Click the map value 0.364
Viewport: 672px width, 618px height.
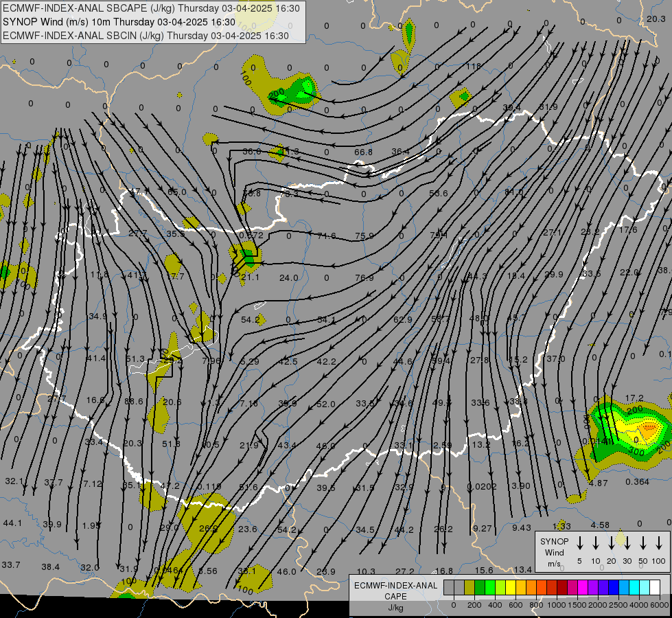(637, 482)
